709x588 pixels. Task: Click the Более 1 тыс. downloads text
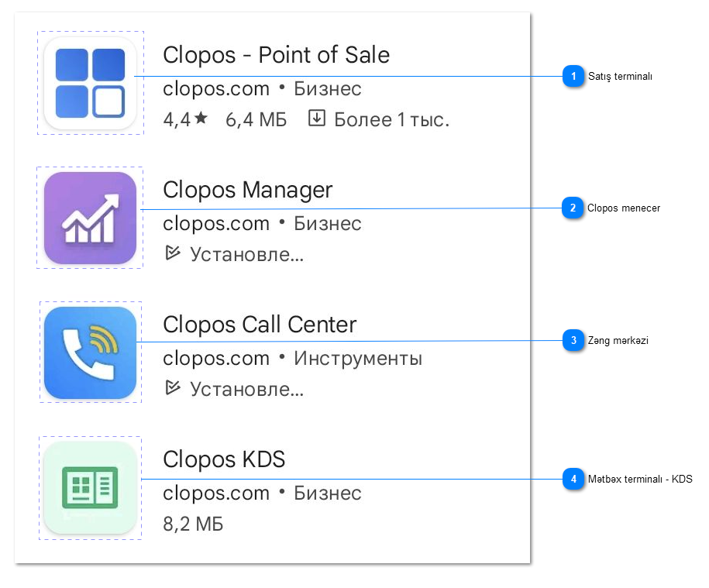(392, 119)
